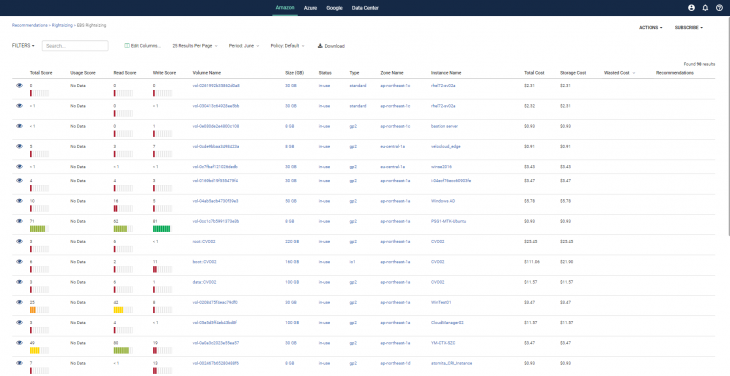Sort by Storage Cost column header
The height and width of the screenshot is (376, 730).
pyautogui.click(x=573, y=73)
